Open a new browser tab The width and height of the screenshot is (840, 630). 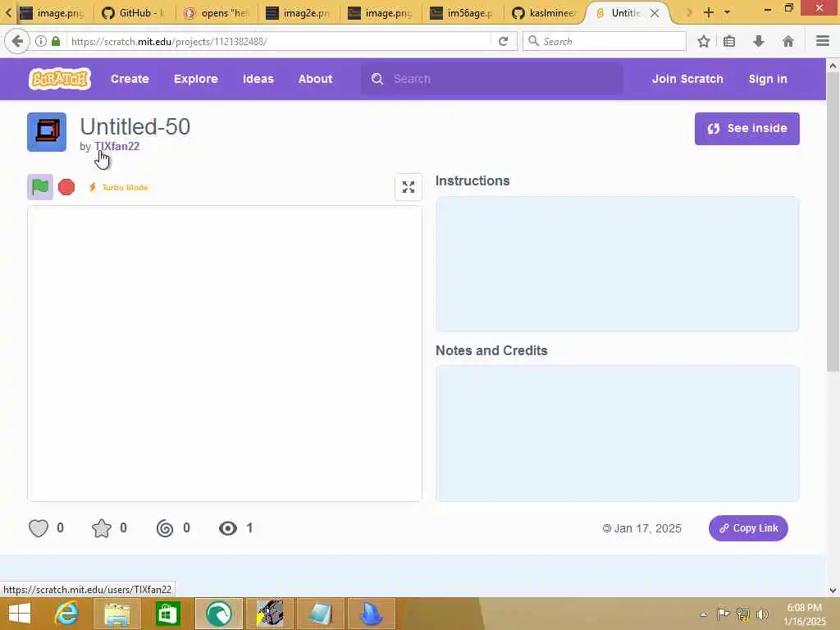[x=709, y=12]
